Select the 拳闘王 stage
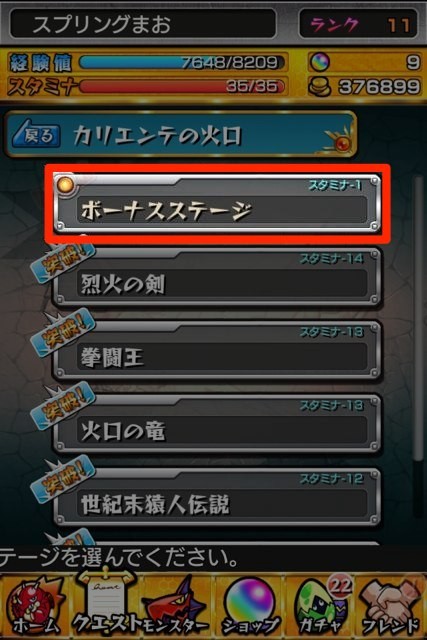 pos(217,350)
